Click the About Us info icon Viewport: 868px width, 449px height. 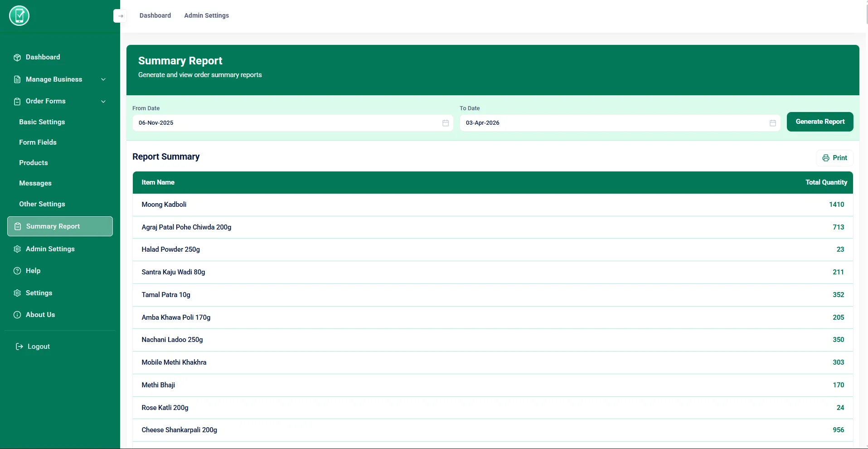[17, 315]
